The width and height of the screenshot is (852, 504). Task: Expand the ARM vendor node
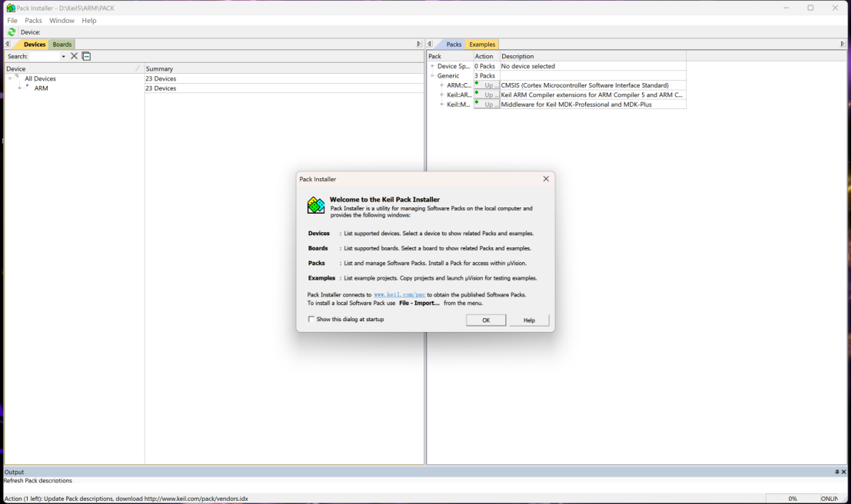pyautogui.click(x=19, y=88)
